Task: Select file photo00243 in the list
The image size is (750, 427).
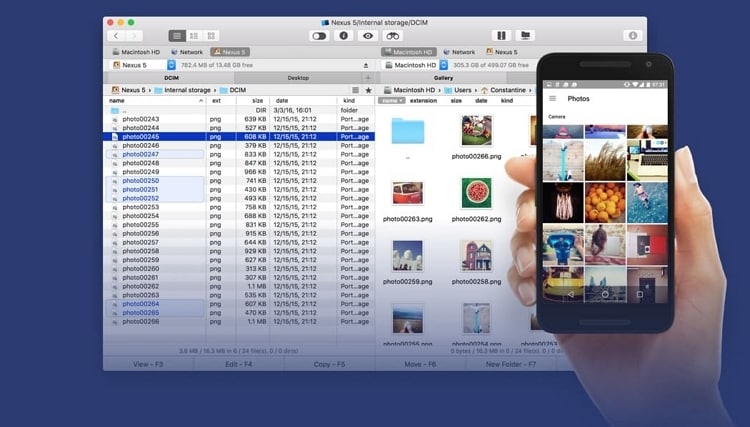Action: (x=239, y=119)
